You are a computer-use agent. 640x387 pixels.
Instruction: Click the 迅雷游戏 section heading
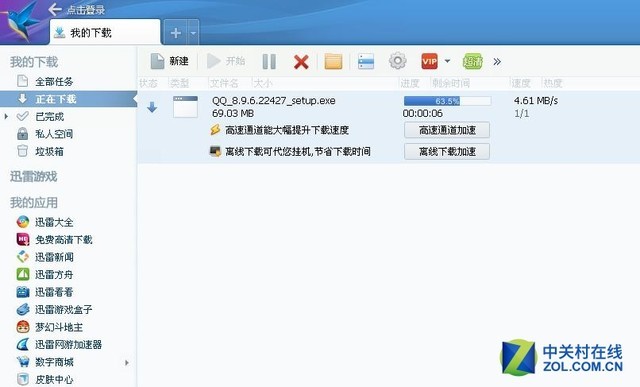[34, 177]
